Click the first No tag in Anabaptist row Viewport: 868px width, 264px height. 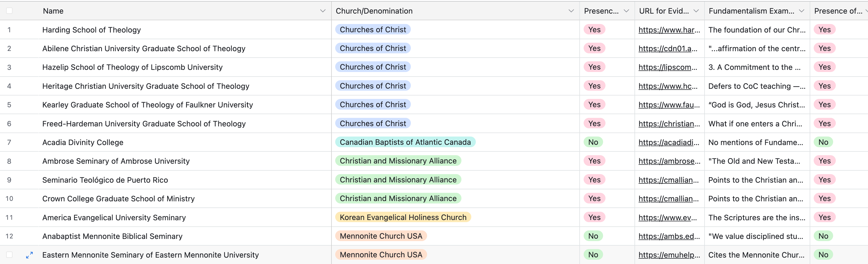(593, 236)
